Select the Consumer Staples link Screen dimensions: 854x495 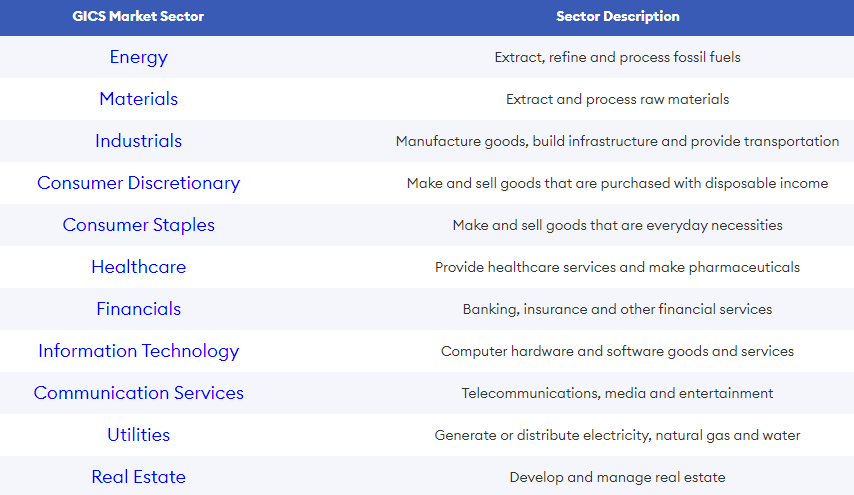click(x=138, y=225)
